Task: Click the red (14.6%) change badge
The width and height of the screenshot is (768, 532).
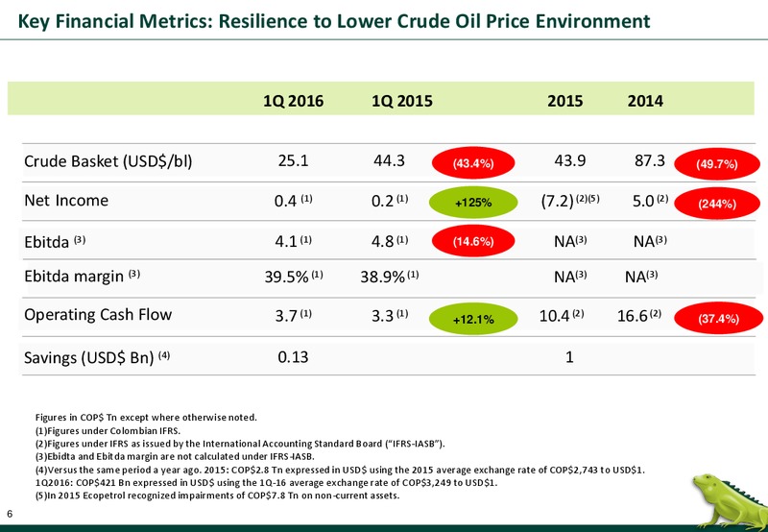Action: 473,241
